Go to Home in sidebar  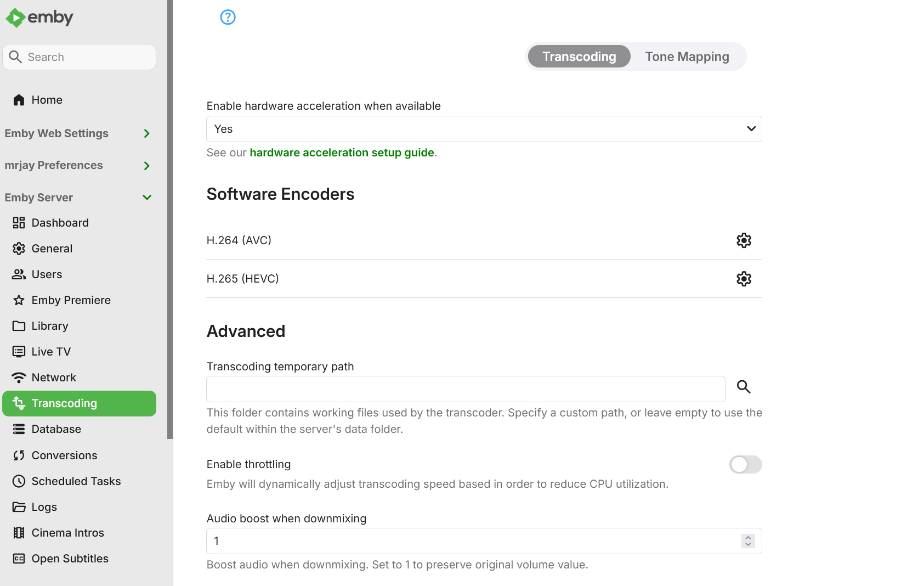(47, 100)
